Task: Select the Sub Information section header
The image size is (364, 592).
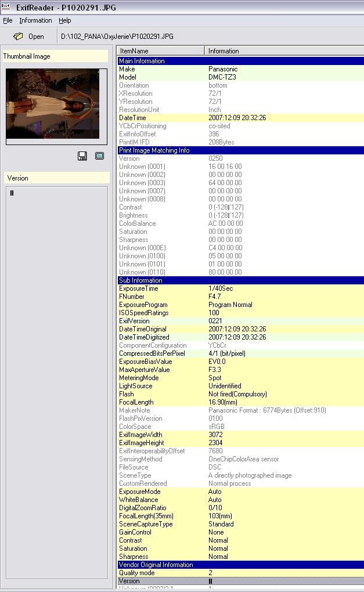Action: (x=240, y=280)
